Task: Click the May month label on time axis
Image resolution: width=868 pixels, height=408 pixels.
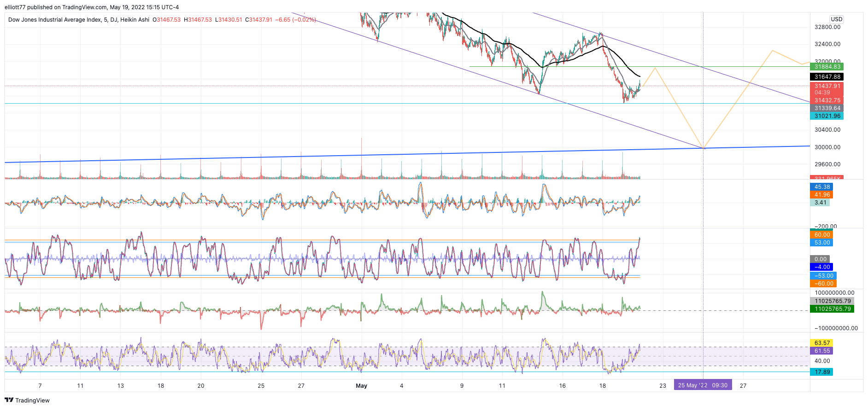Action: pos(362,386)
